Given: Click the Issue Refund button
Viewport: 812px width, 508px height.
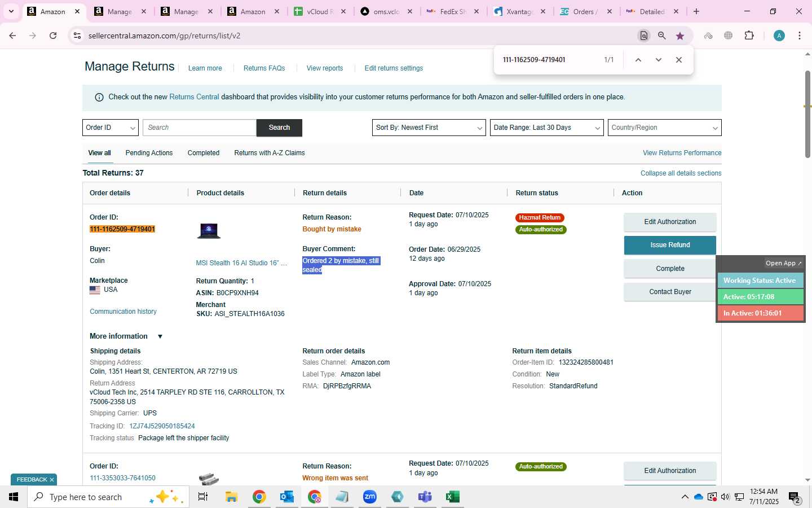Looking at the screenshot, I should pos(670,245).
